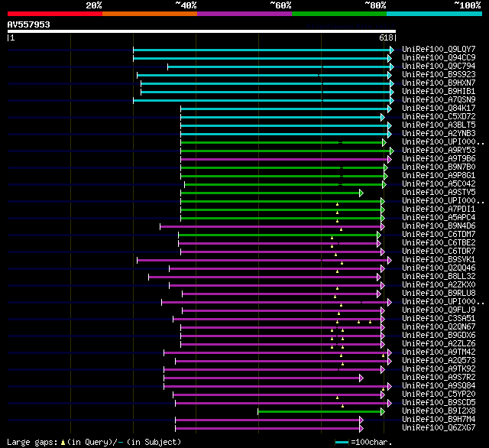The image size is (489, 448).
Task: Select the UniRef100_A9TM42 label
Action: [439, 352]
